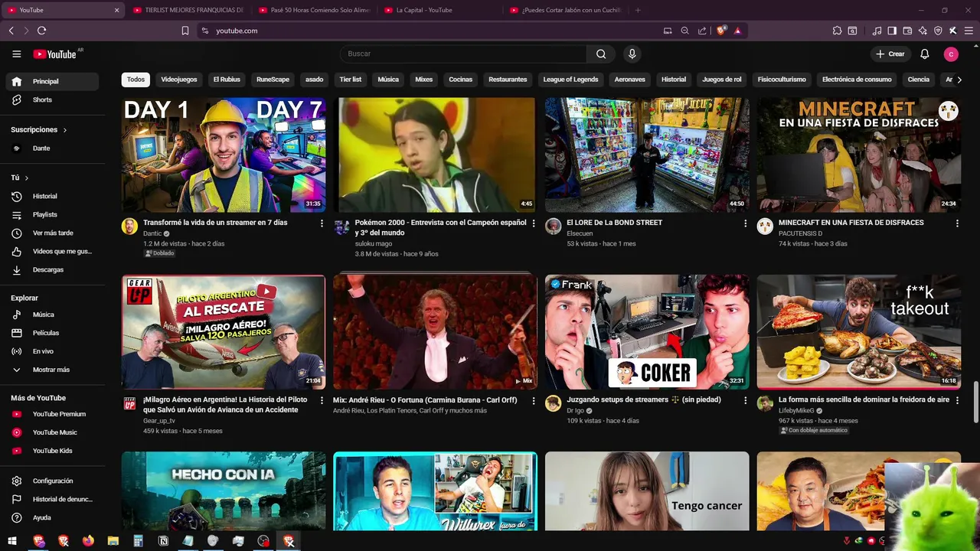
Task: Open the Milagro Aéreo Gear Up thumbnail
Action: click(x=224, y=332)
